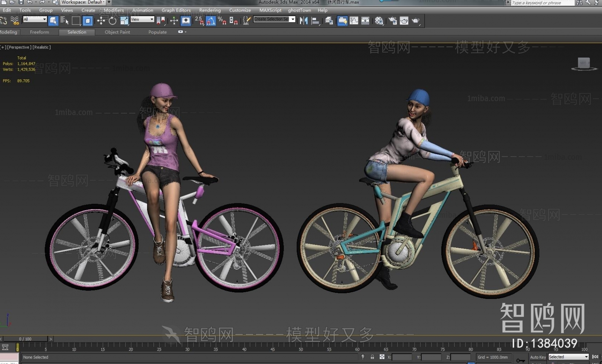Activate Select and Move tool

click(x=101, y=21)
